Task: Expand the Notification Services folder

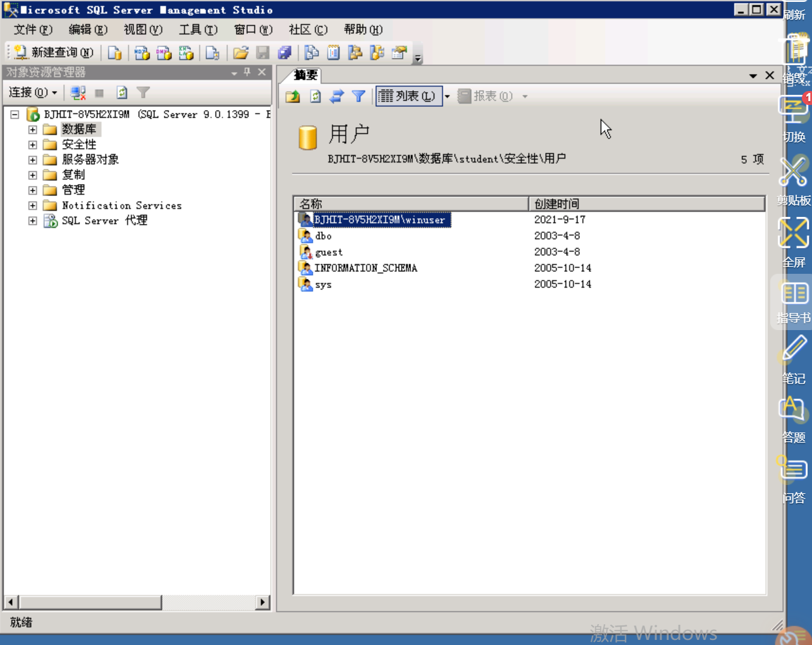Action: point(32,206)
